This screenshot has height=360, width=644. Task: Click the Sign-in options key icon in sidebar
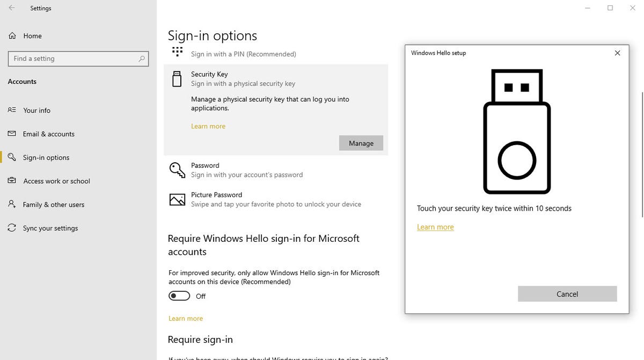[12, 157]
